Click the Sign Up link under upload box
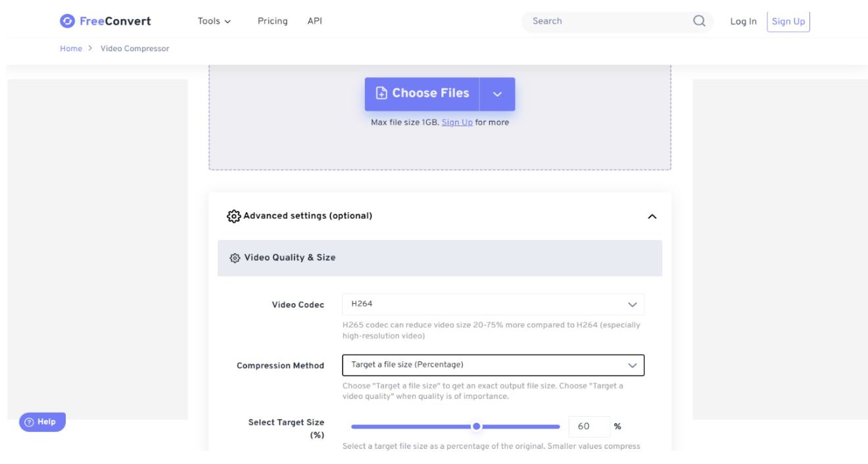The width and height of the screenshot is (868, 464). click(x=457, y=122)
